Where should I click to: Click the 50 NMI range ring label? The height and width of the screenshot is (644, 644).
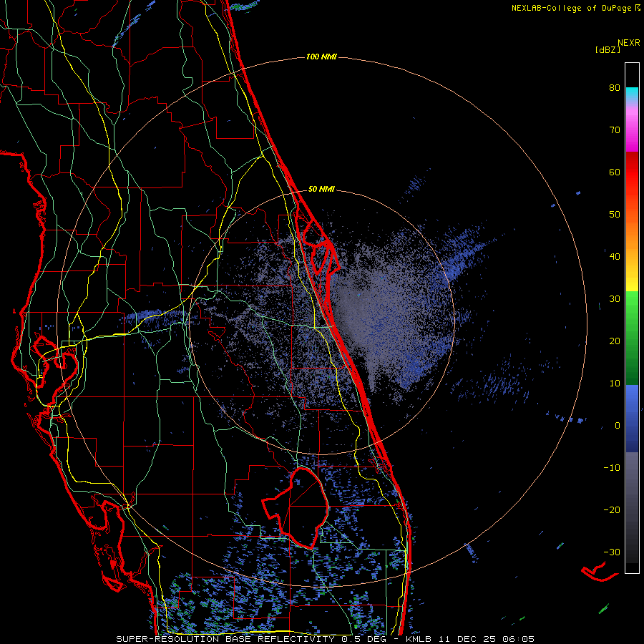(x=321, y=190)
